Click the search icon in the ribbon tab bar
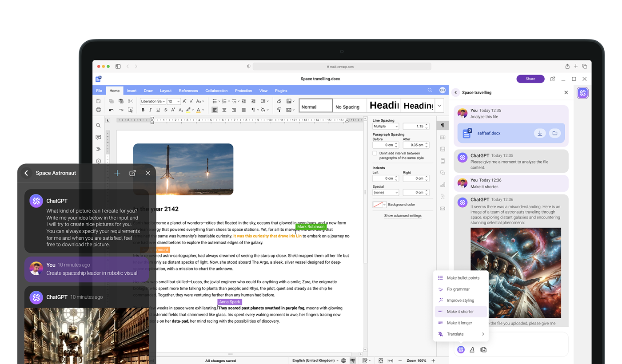The image size is (622, 364). pos(430,90)
